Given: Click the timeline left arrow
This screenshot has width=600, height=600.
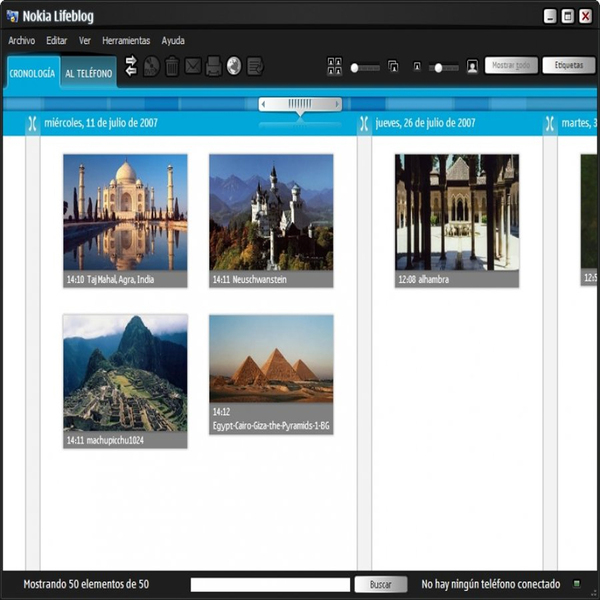Looking at the screenshot, I should coord(263,104).
